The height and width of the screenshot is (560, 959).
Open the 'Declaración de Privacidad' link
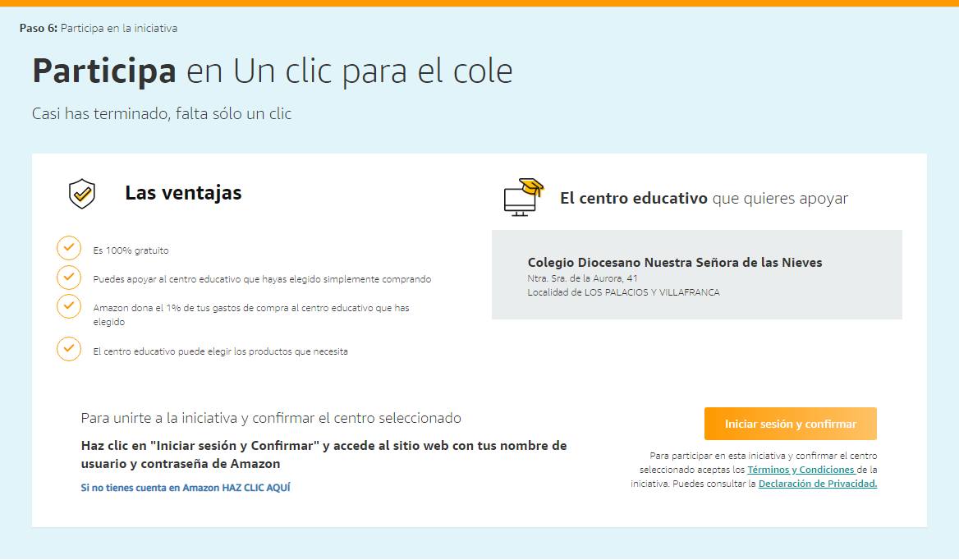click(x=818, y=484)
